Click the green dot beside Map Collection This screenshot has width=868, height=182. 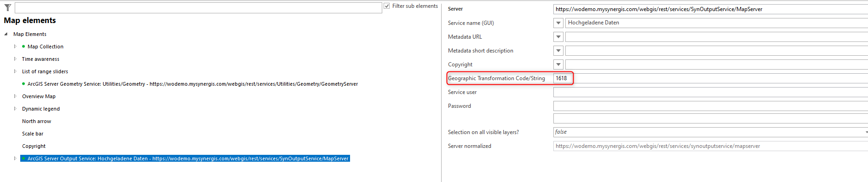(23, 47)
